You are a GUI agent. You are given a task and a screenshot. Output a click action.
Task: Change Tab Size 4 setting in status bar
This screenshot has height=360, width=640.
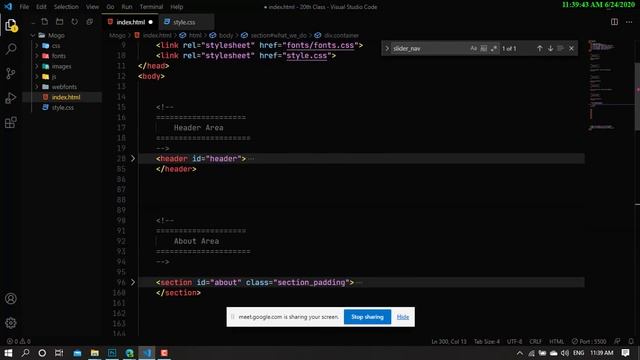pyautogui.click(x=487, y=341)
